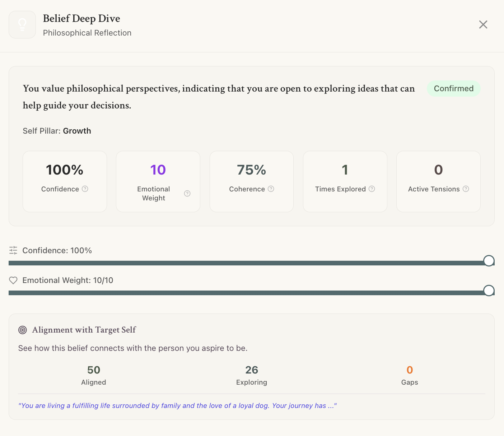This screenshot has width=504, height=436.
Task: Open the Coherence info tooltip icon
Action: 271,189
